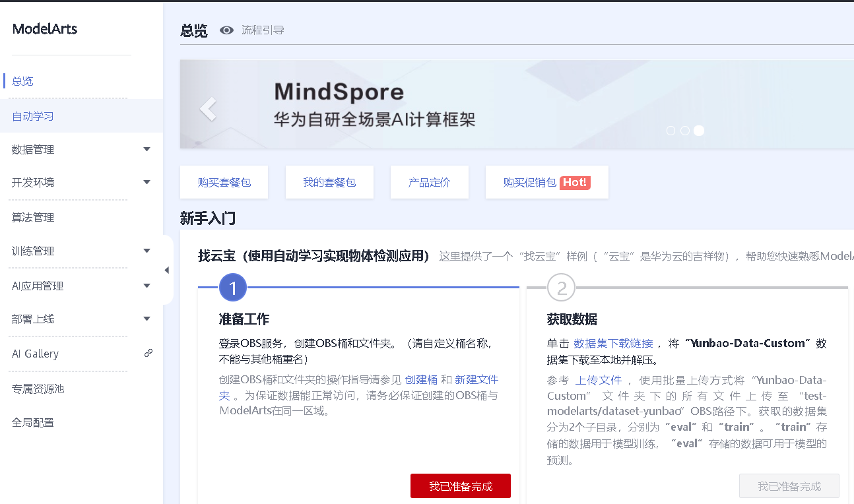Screen dimensions: 854x504
Task: Open 算法管理 in the sidebar
Action: point(32,217)
